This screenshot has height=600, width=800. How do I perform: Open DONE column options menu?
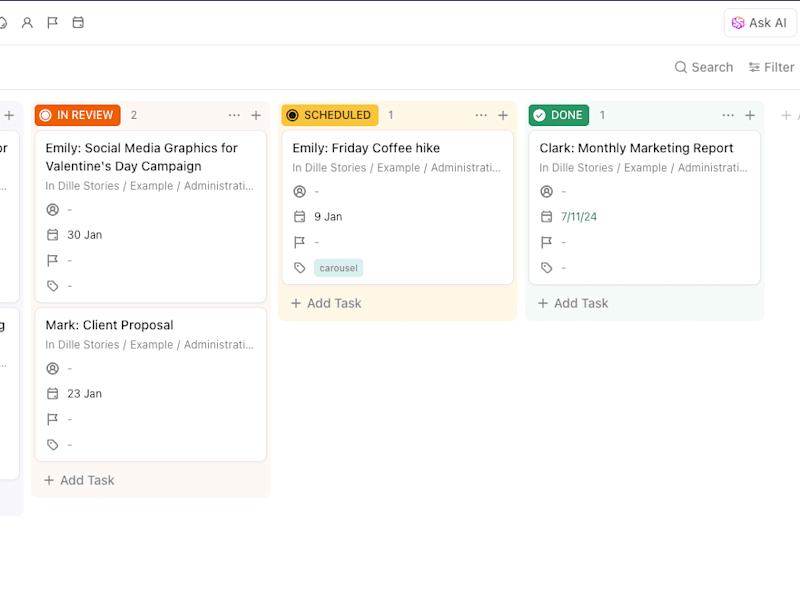pos(728,115)
